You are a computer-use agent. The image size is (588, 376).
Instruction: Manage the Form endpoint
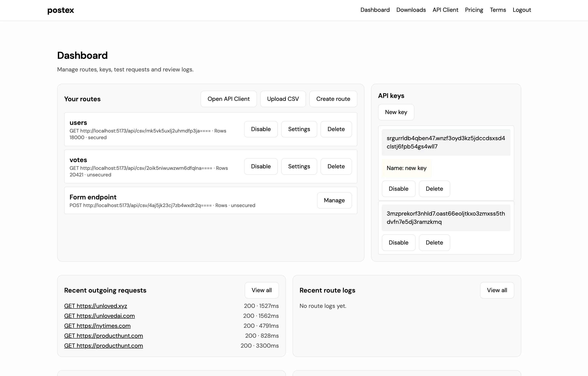tap(334, 200)
